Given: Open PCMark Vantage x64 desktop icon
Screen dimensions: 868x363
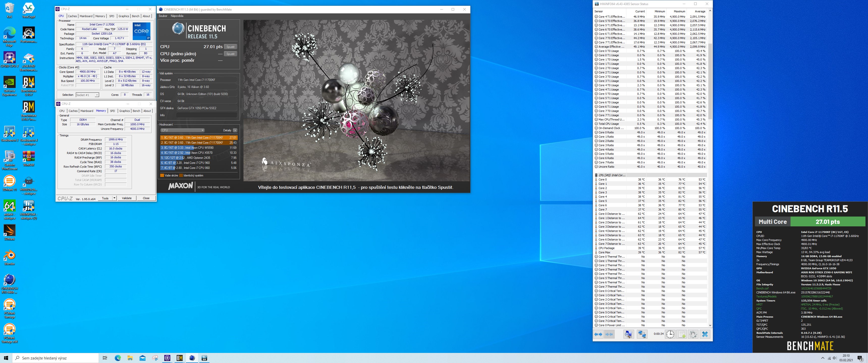Looking at the screenshot, I should tap(9, 333).
